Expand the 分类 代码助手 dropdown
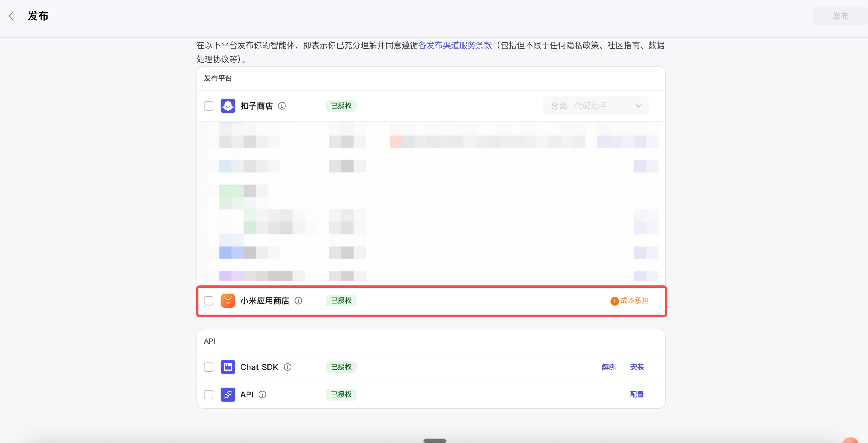The image size is (868, 443). [x=596, y=106]
